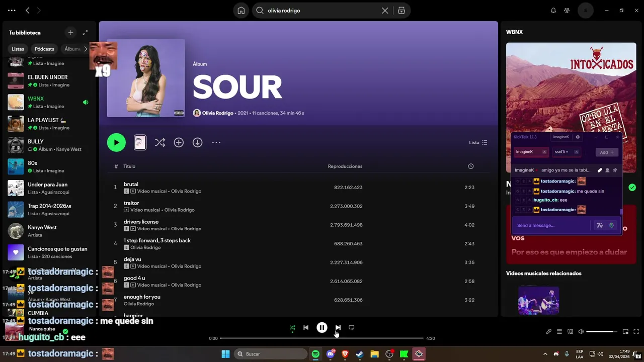This screenshot has height=362, width=644.
Task: Enable shuffle for the SOUR album
Action: (159, 143)
